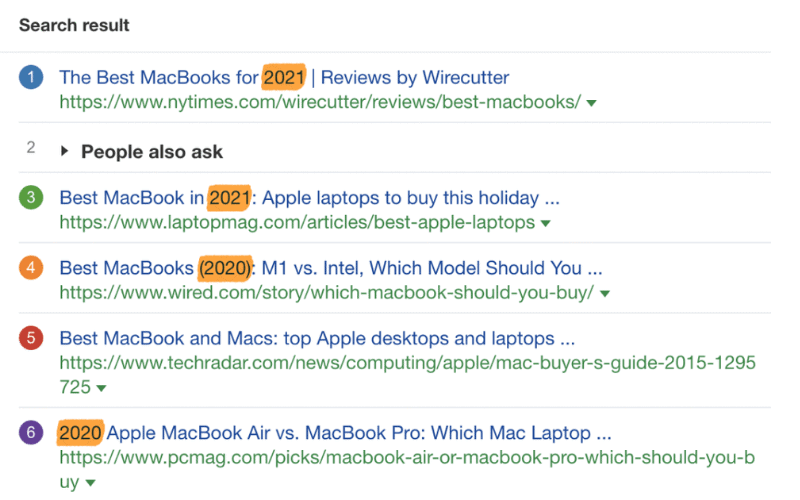Visit the wired.com which-macbook-should-you-buy URL
The width and height of the screenshot is (800, 500).
coord(327,293)
